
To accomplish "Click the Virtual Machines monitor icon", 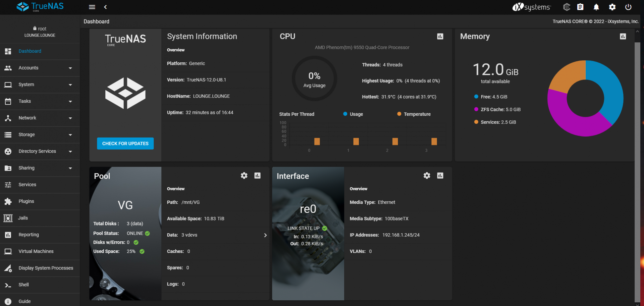I will pyautogui.click(x=8, y=252).
